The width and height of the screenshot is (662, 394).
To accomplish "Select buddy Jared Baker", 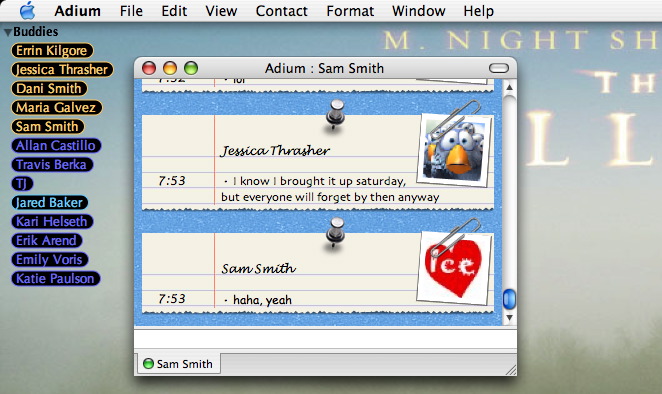I will pos(49,203).
